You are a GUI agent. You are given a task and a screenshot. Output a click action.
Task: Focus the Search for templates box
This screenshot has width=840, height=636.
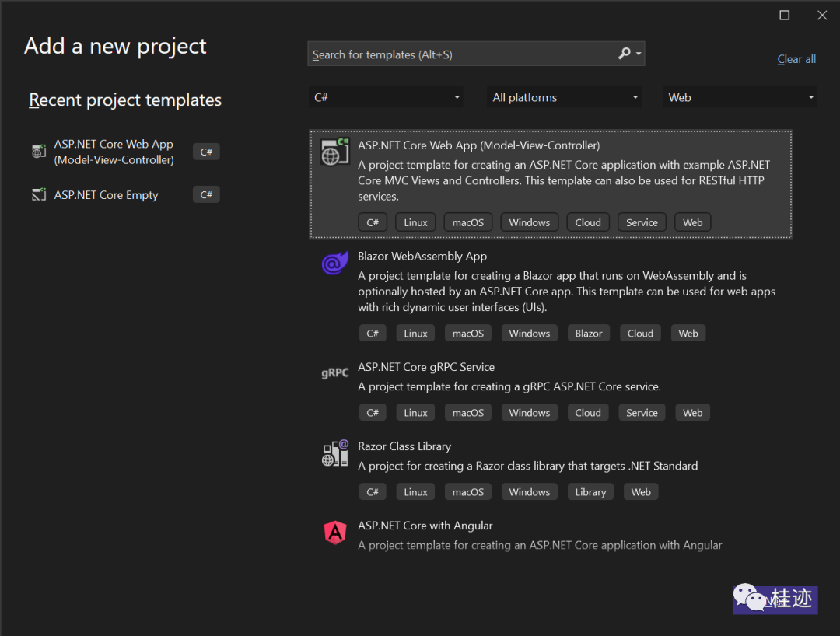point(459,54)
